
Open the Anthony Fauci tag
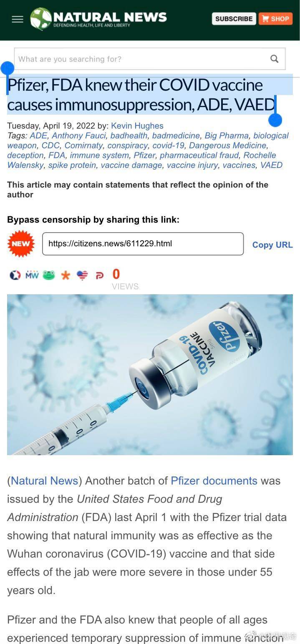(79, 135)
